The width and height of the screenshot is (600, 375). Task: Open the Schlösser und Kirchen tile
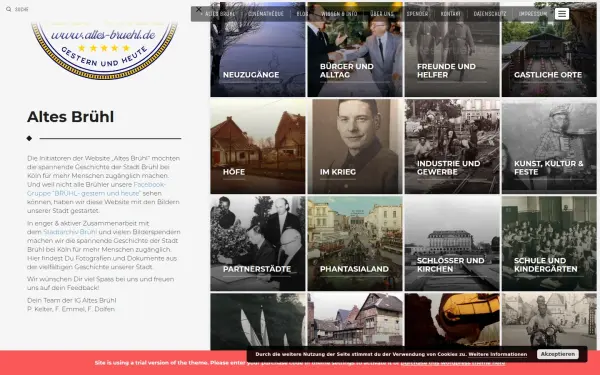pos(452,243)
